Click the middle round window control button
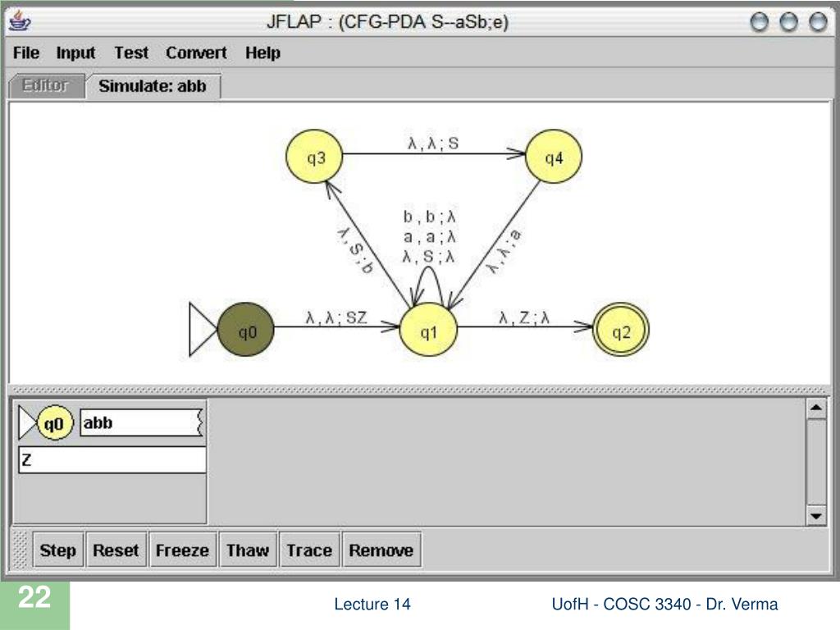This screenshot has height=630, width=840. pos(788,22)
